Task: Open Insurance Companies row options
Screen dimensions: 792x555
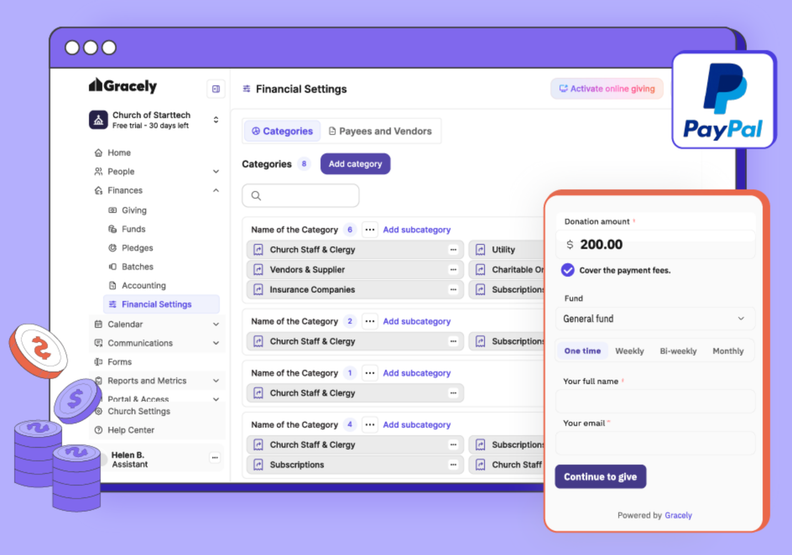Action: pyautogui.click(x=453, y=289)
